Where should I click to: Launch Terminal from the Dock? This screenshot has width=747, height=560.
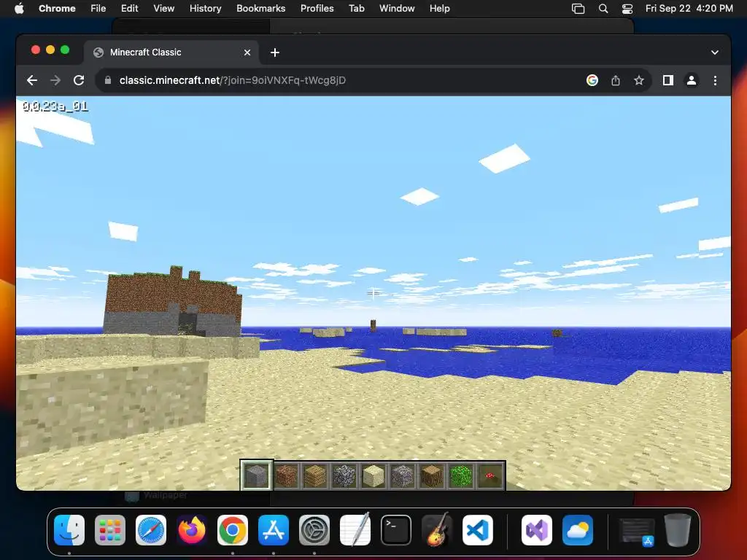[396, 530]
